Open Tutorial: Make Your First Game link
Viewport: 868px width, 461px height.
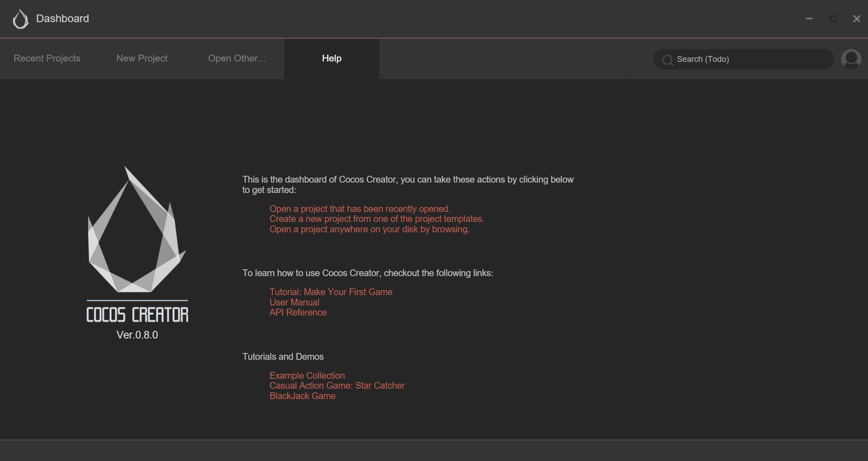pyautogui.click(x=331, y=292)
